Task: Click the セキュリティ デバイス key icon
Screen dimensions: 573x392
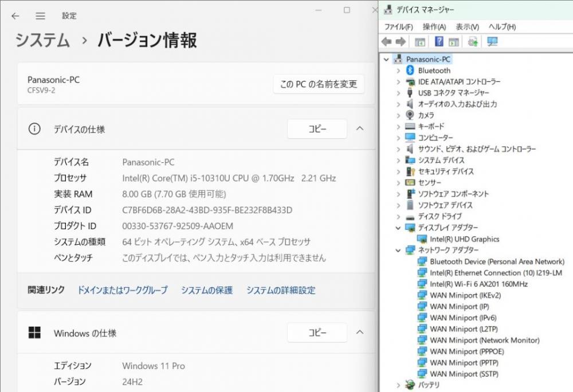Action: [x=411, y=171]
